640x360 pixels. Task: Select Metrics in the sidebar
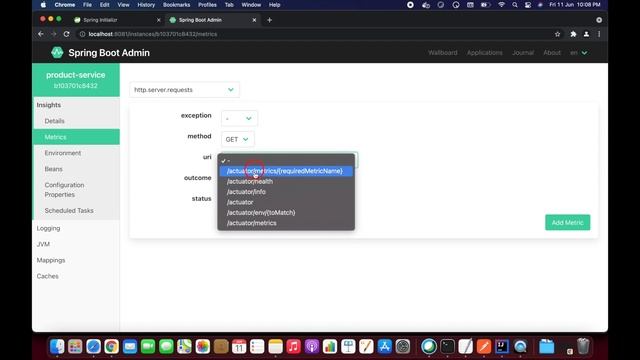76,137
